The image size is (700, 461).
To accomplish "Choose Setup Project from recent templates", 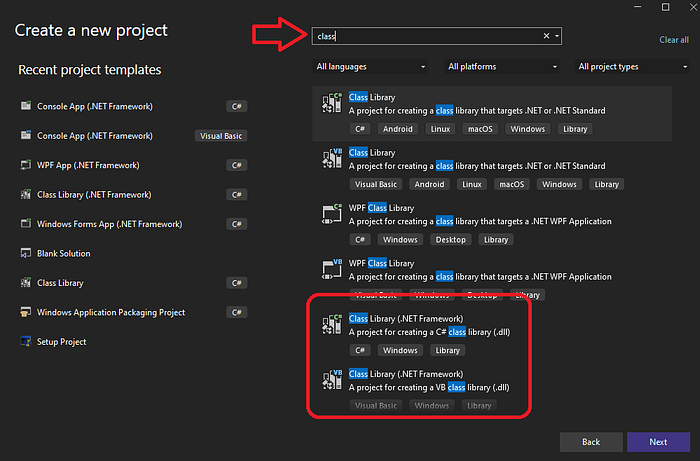I will click(x=134, y=342).
